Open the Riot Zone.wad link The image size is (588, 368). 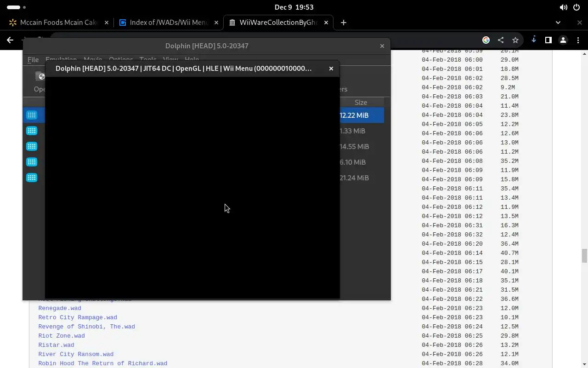[62, 336]
